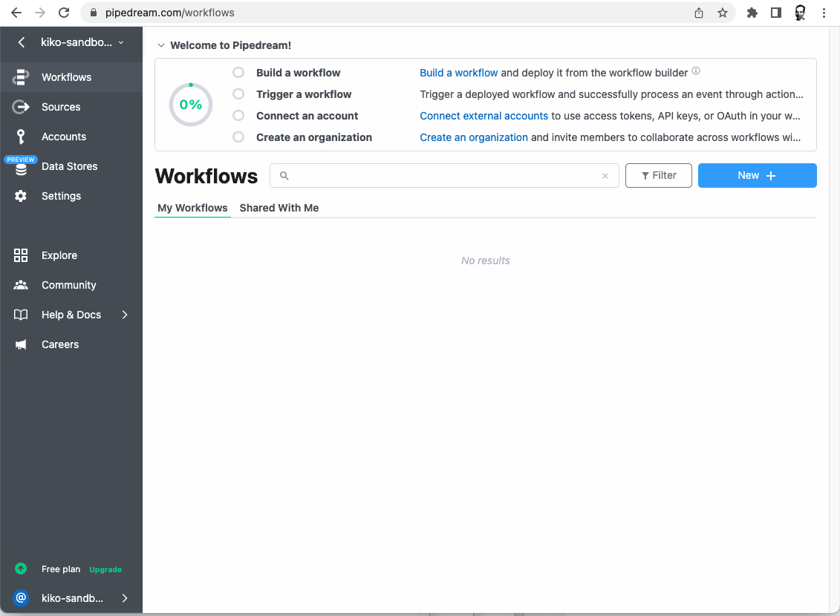Reload the page with the refresh icon

pyautogui.click(x=64, y=13)
